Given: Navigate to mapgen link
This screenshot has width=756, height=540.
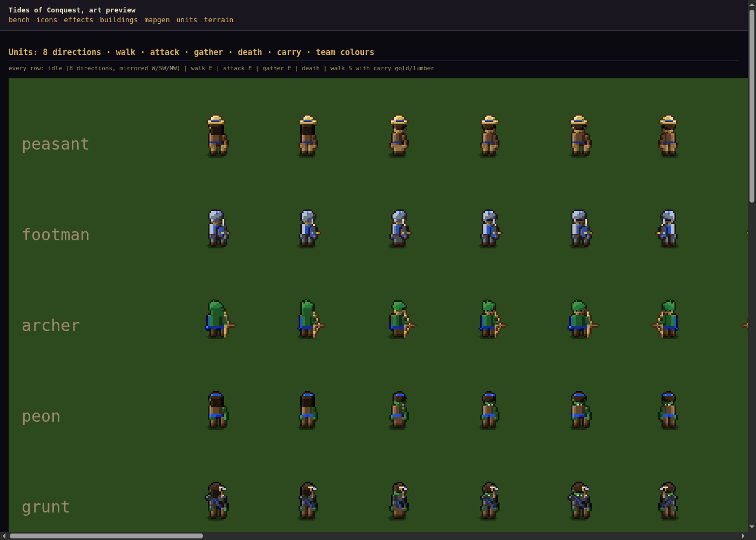Looking at the screenshot, I should tap(157, 19).
